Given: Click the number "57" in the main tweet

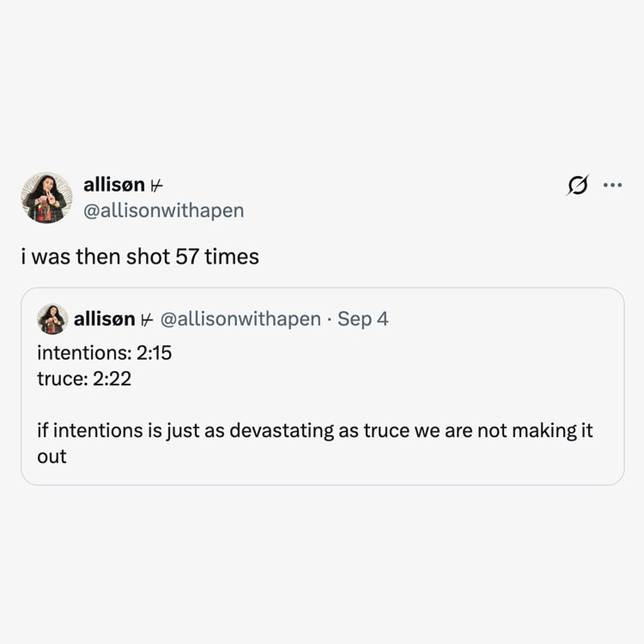Looking at the screenshot, I should click(187, 257).
